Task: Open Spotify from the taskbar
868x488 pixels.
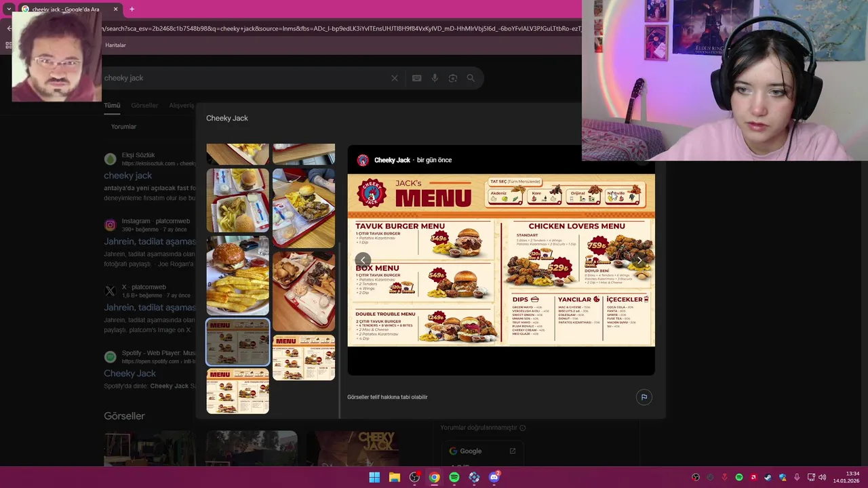Action: [454, 477]
